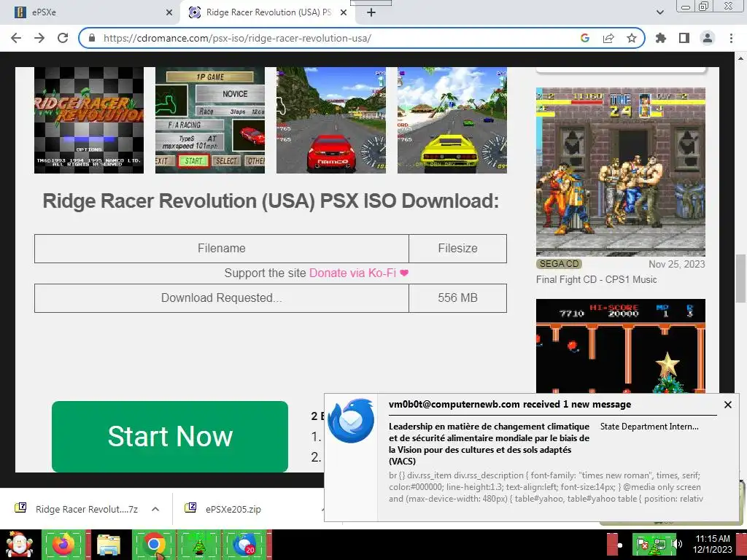
Task: Expand options for Ridge Racer 7z download
Action: click(x=155, y=509)
